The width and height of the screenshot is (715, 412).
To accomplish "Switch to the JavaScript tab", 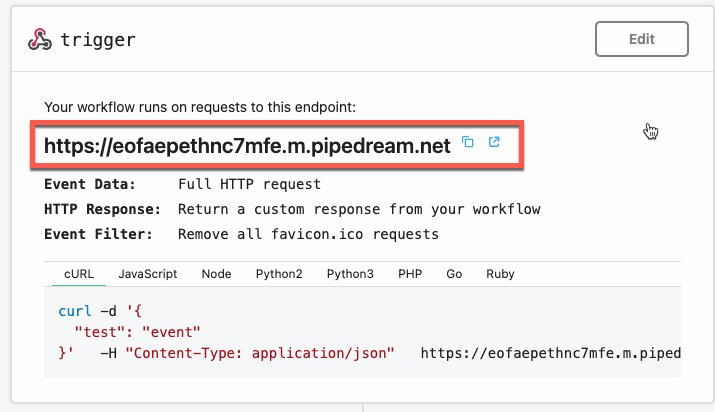I will point(148,274).
